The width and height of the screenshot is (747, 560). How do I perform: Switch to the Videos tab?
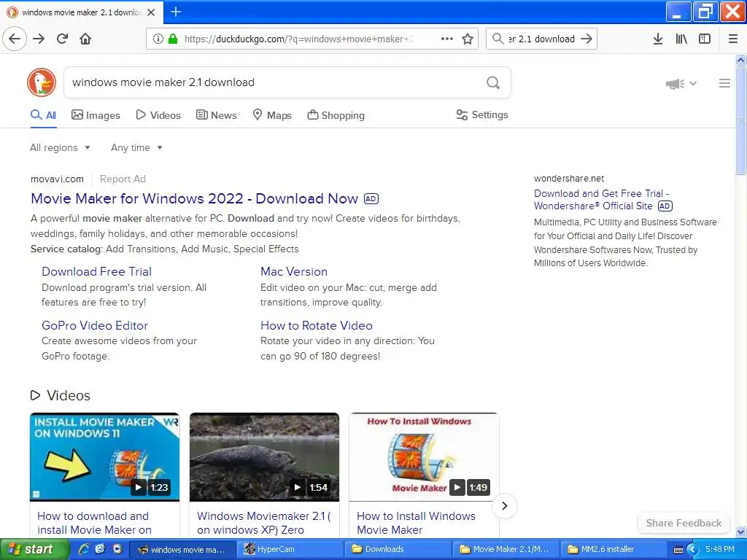click(158, 114)
